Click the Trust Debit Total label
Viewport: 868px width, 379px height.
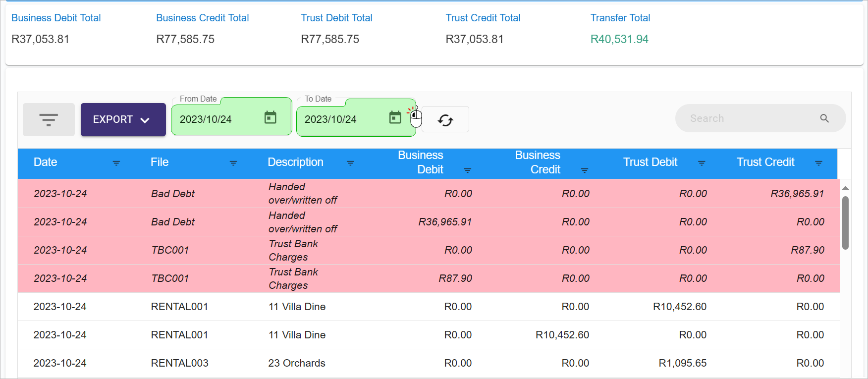pyautogui.click(x=336, y=18)
